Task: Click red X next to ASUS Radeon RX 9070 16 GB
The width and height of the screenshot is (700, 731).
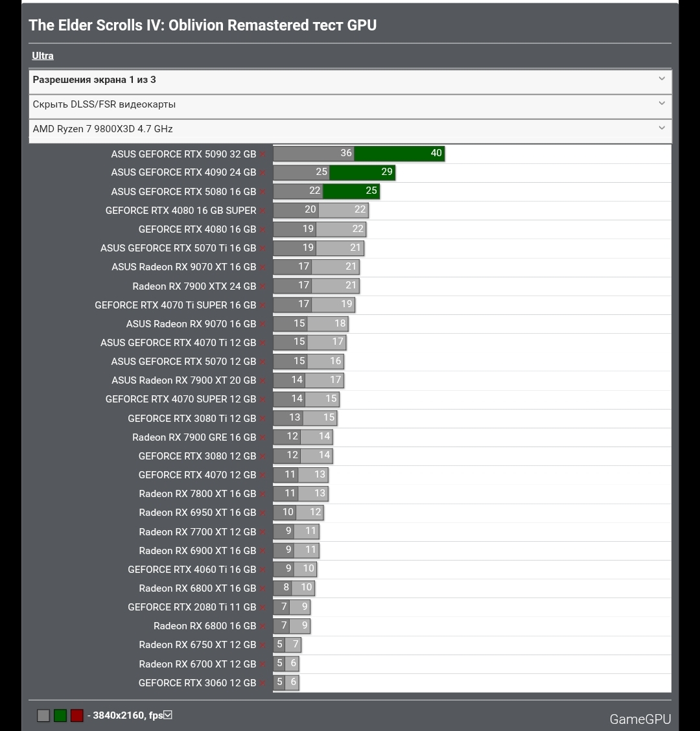Action: (x=262, y=324)
